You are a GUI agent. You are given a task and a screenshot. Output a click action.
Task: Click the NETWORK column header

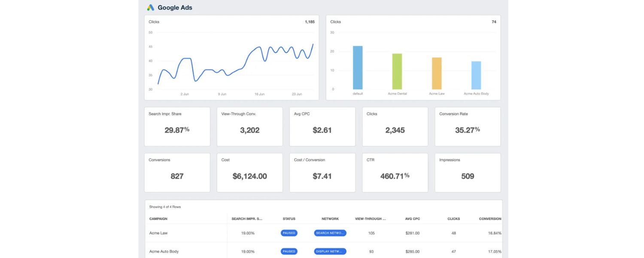[330, 219]
